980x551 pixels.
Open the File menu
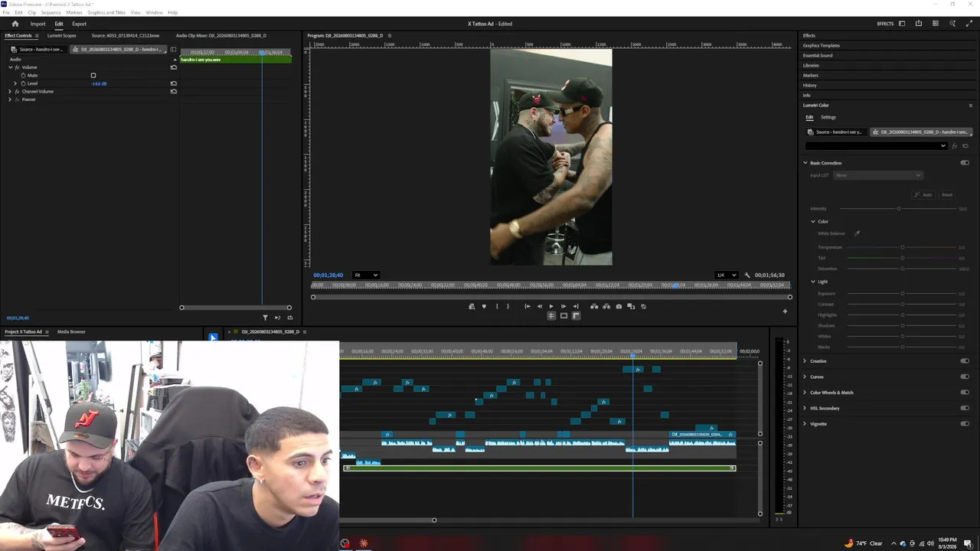(6, 12)
